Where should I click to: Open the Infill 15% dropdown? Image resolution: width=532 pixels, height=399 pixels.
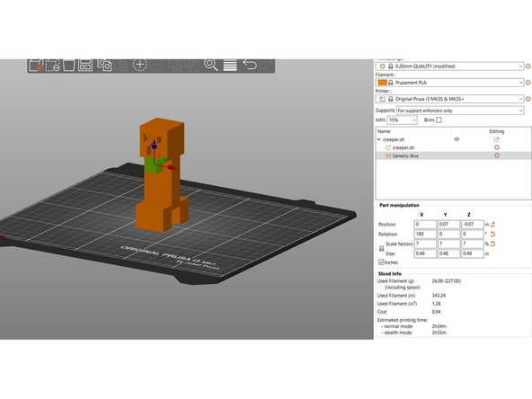[x=402, y=120]
